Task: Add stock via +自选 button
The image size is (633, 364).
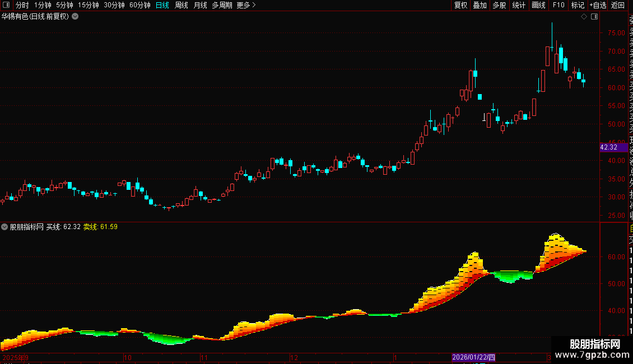Action: coord(598,5)
